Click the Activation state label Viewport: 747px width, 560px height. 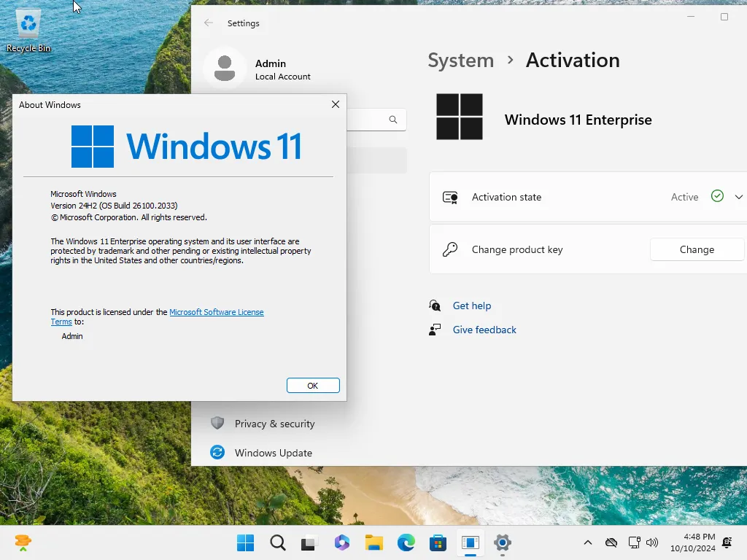tap(506, 197)
